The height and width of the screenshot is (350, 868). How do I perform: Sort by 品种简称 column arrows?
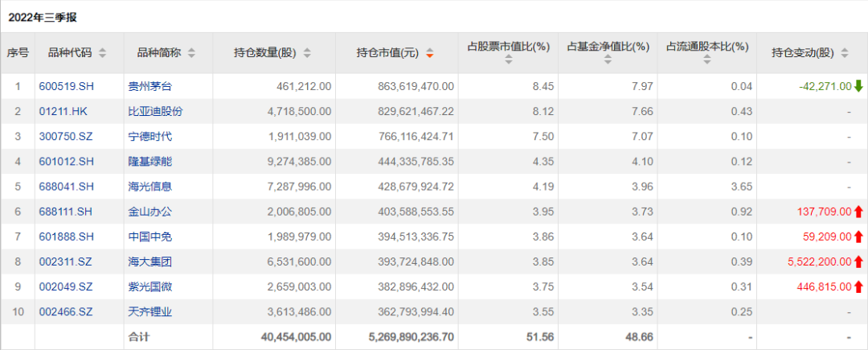point(191,53)
